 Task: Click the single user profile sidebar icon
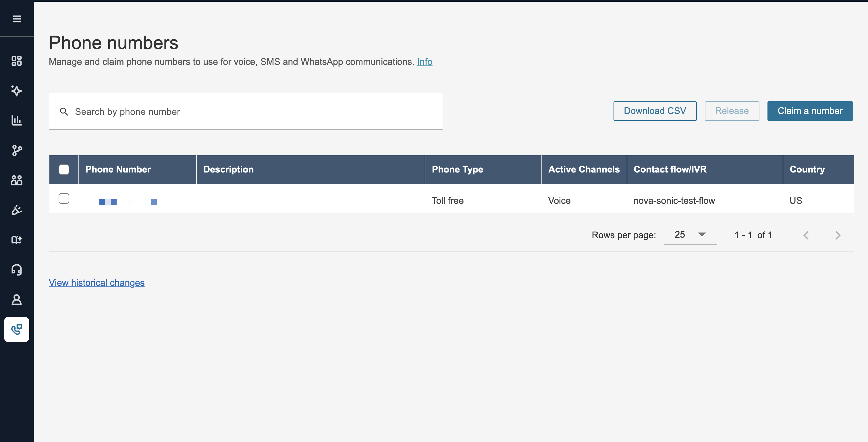[x=16, y=300]
